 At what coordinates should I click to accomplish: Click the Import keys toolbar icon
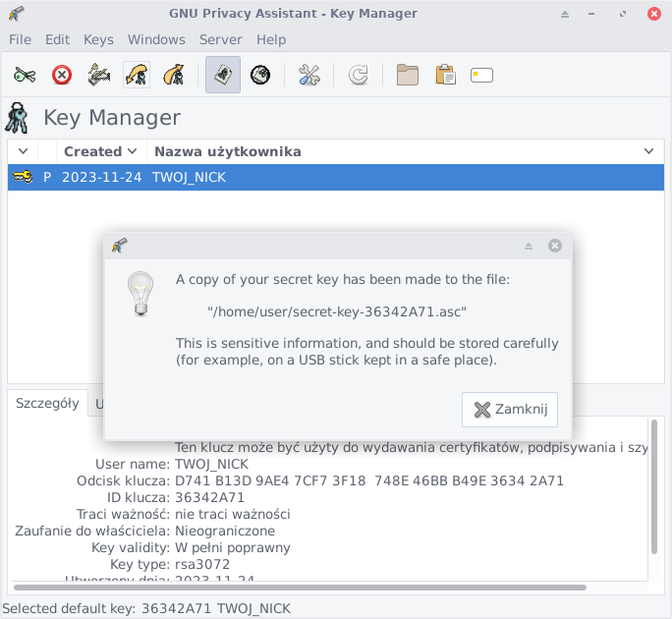point(137,75)
